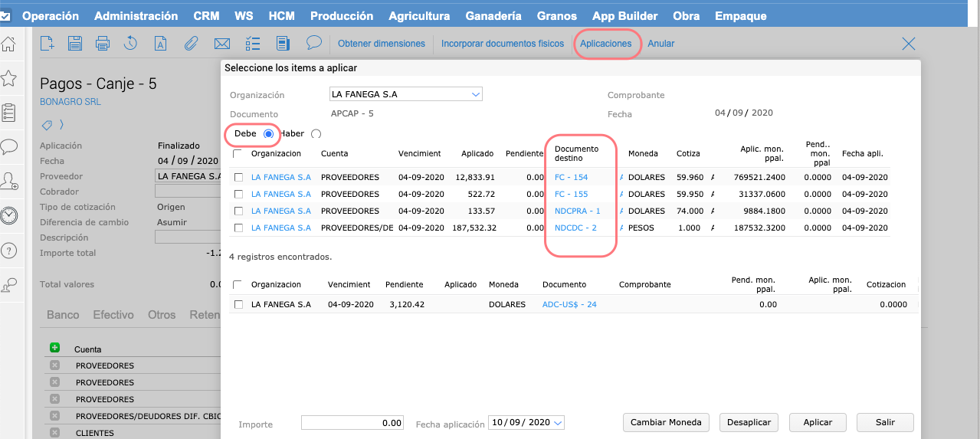This screenshot has height=439, width=980.
Task: Click the envelope email icon
Action: [222, 44]
